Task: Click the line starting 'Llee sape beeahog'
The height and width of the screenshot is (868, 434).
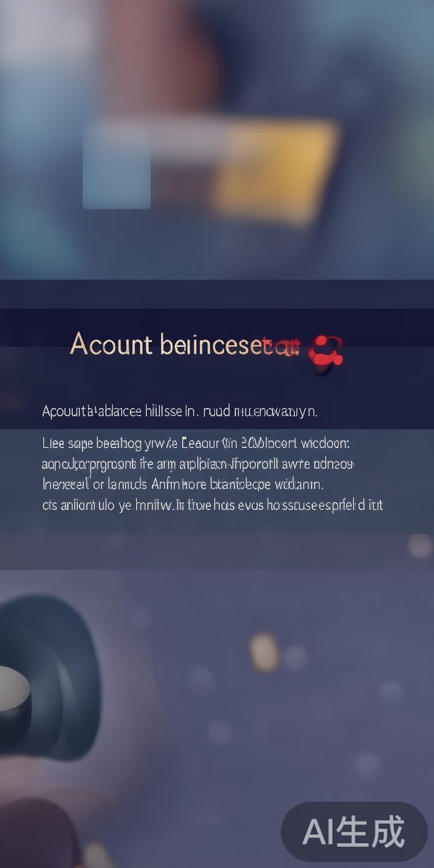Action: (x=196, y=444)
